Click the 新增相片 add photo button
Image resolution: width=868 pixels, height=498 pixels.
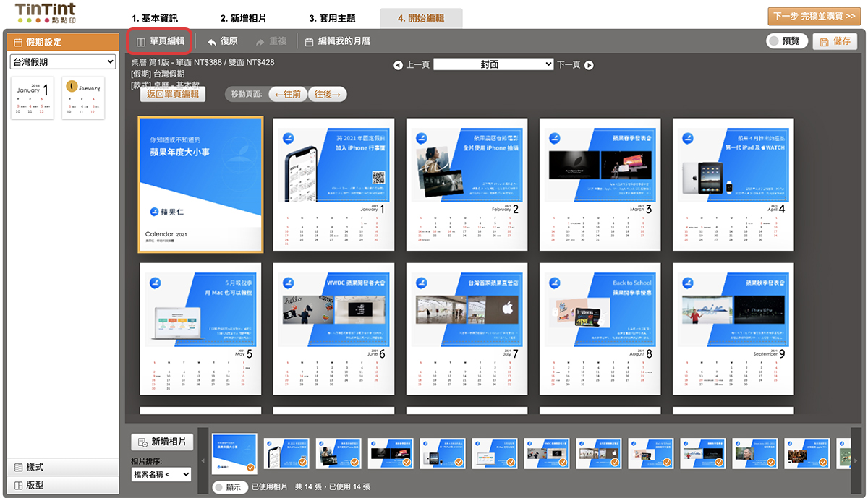(x=162, y=442)
